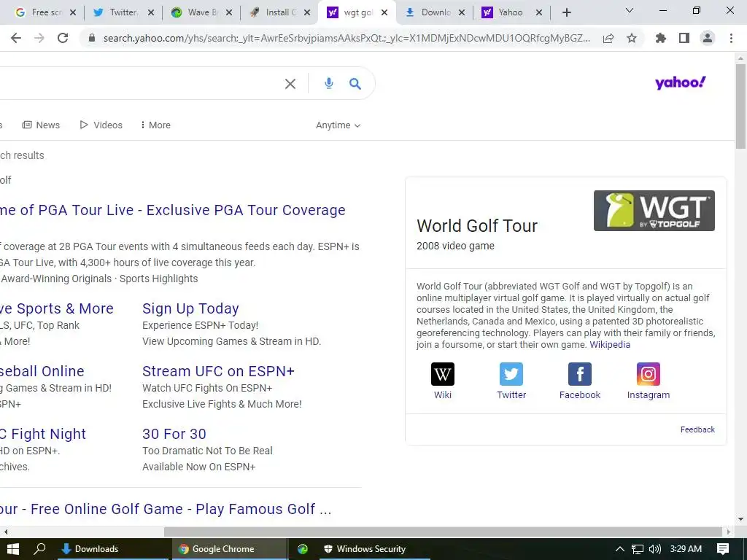Toggle the Chrome side panel
Screen dimensions: 747x560
(x=684, y=38)
